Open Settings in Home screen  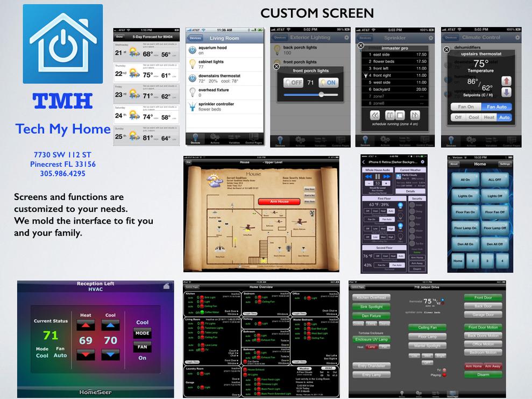505,164
